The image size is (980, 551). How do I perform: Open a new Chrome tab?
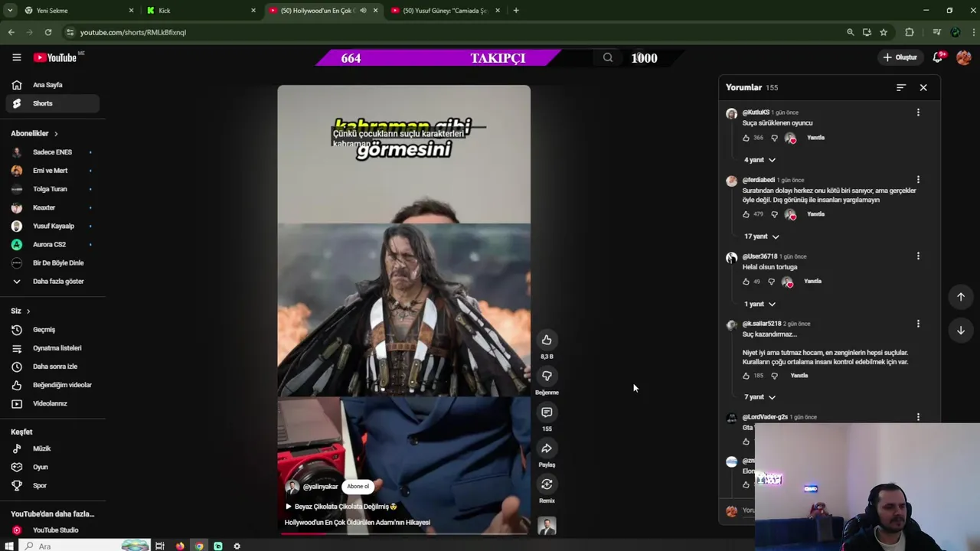coord(516,11)
